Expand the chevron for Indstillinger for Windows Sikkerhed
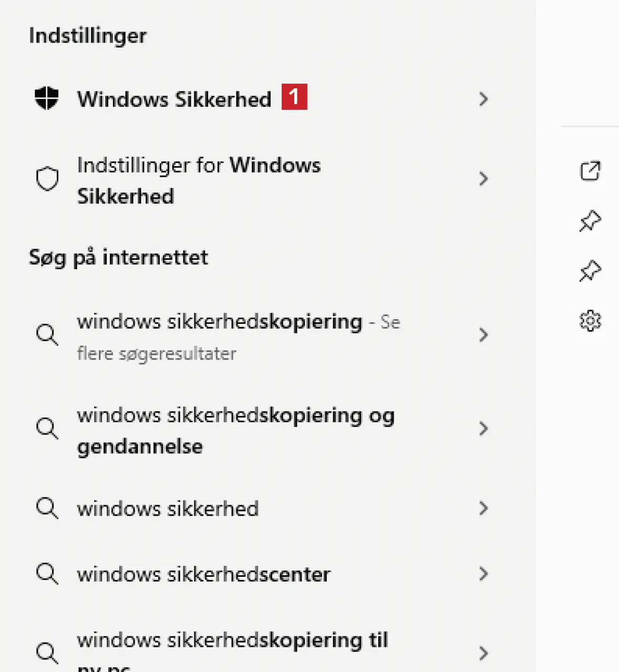 click(483, 179)
